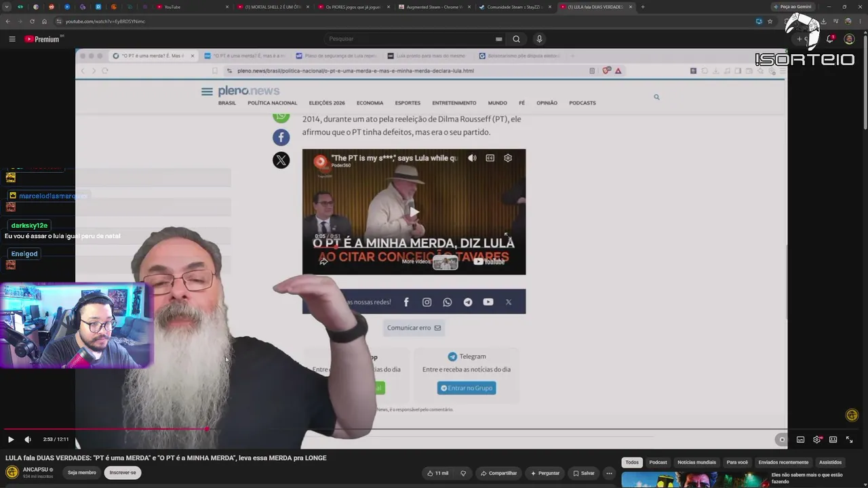This screenshot has height=488, width=868.
Task: Share the article via the X icon
Action: [x=281, y=160]
